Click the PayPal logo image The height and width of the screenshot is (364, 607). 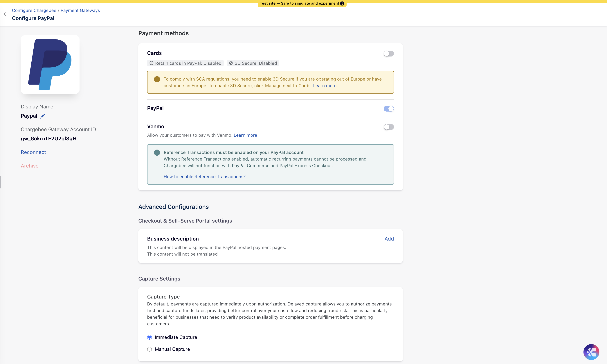[50, 65]
